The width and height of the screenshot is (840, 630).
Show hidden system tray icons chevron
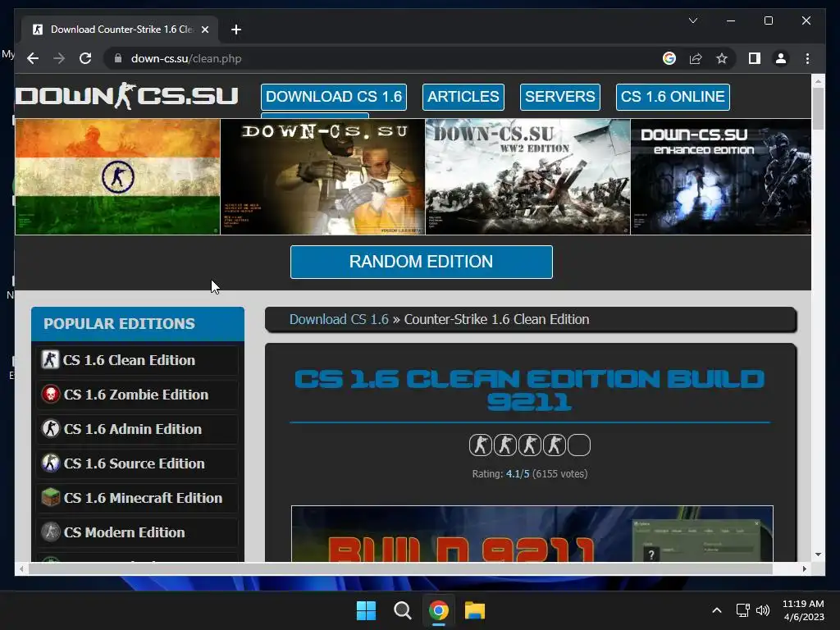pyautogui.click(x=717, y=610)
